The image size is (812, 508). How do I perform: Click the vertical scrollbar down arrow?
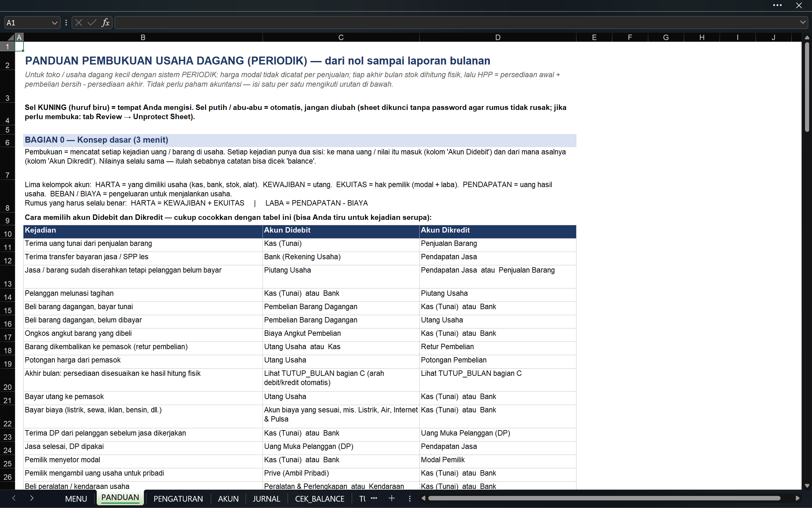point(807,486)
